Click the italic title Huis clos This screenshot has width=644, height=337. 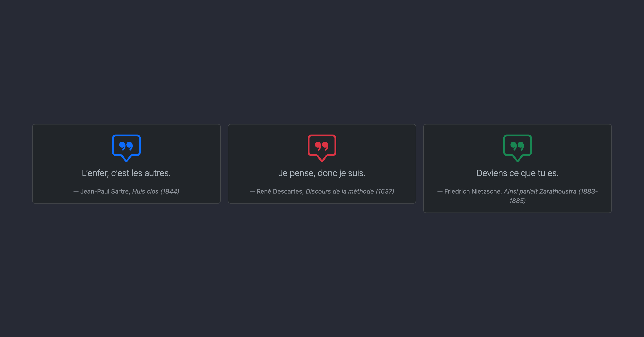click(145, 191)
